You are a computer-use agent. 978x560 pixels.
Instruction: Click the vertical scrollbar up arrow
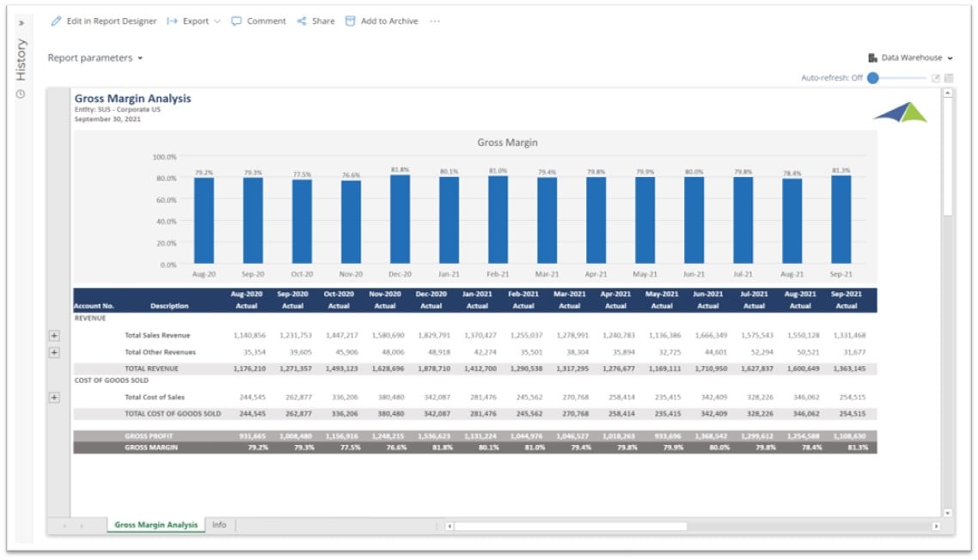[948, 92]
